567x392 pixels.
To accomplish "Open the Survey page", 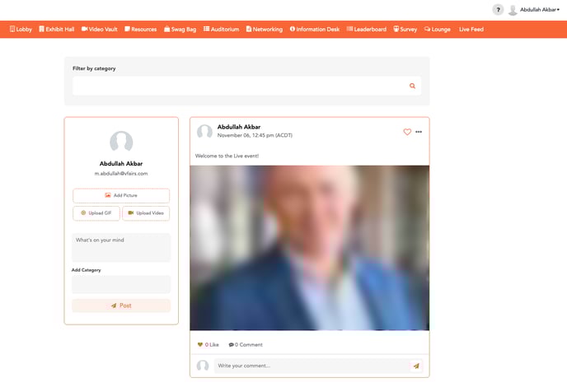I will (x=405, y=30).
